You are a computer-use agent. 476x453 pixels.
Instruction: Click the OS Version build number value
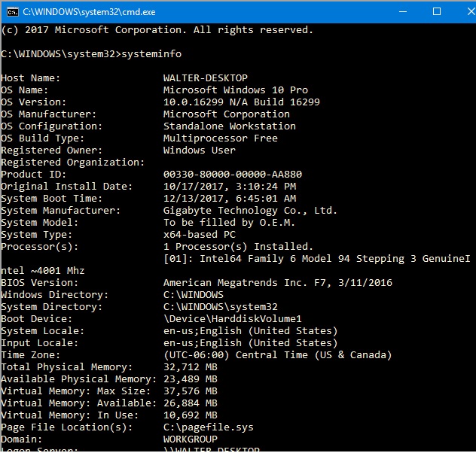[241, 102]
